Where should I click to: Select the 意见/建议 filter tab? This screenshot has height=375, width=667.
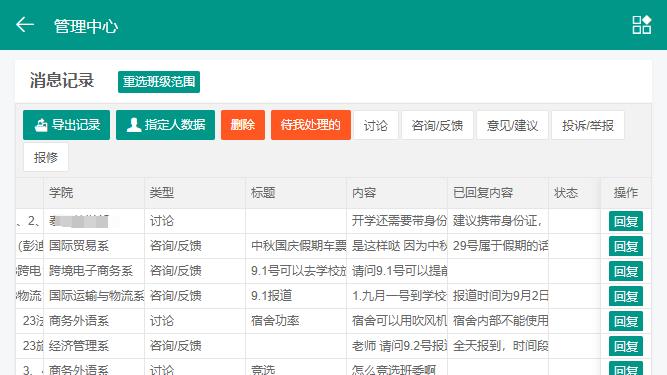coord(513,125)
